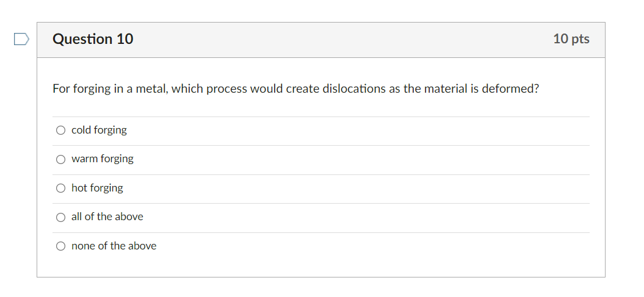Click the word "deformed?" ending the question
644x297 pixels.
coord(510,89)
